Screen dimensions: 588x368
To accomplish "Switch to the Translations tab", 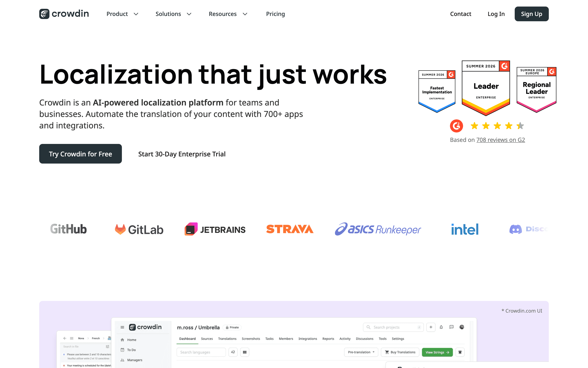I will click(227, 339).
